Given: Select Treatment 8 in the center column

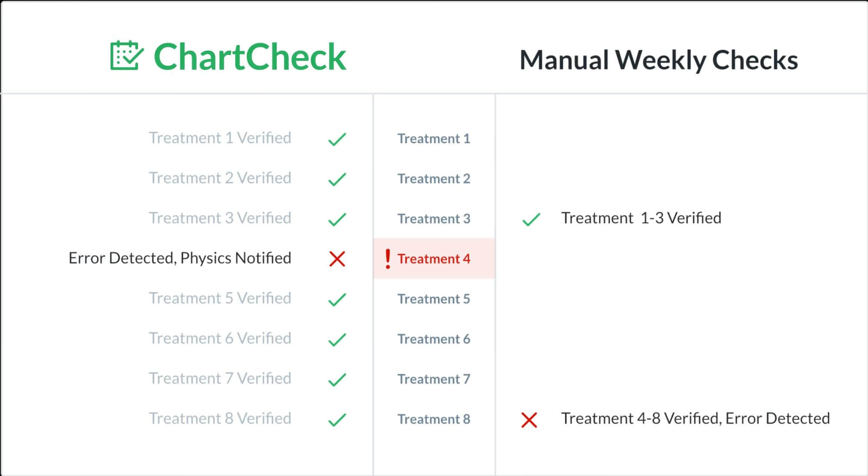Looking at the screenshot, I should coord(434,419).
